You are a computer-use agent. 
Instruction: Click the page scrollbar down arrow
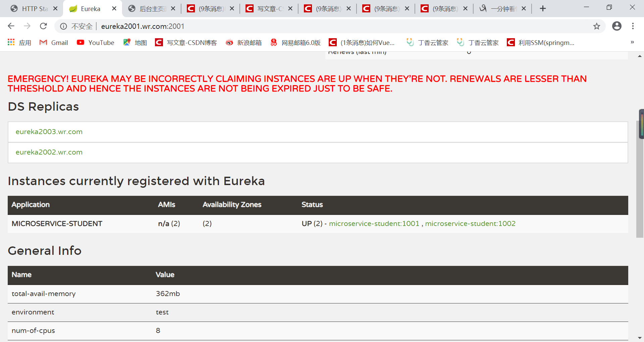[x=640, y=338]
